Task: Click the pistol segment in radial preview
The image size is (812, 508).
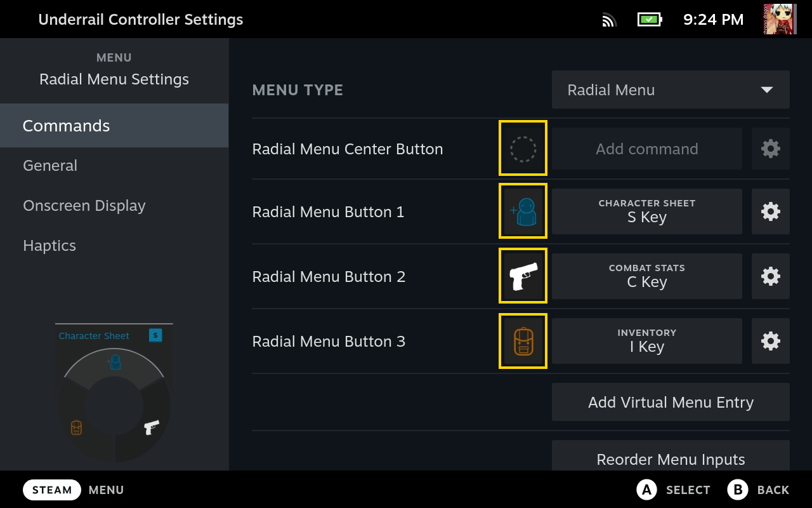Action: (x=151, y=427)
